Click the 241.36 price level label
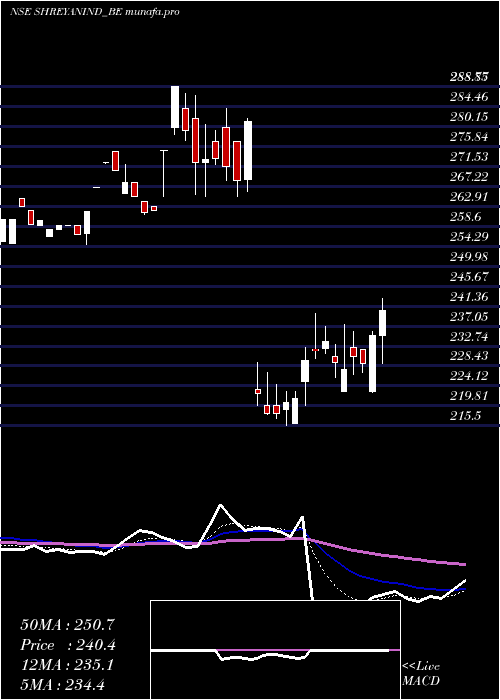 [x=468, y=297]
